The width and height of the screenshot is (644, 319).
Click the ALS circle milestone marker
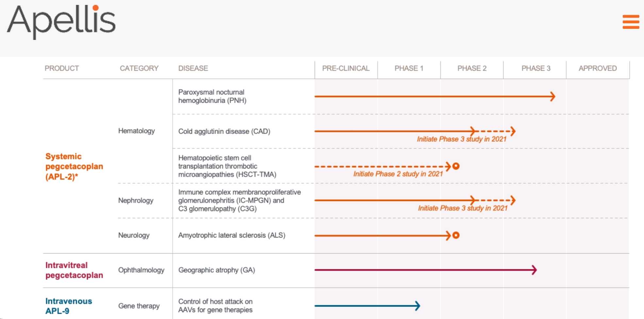tap(456, 235)
